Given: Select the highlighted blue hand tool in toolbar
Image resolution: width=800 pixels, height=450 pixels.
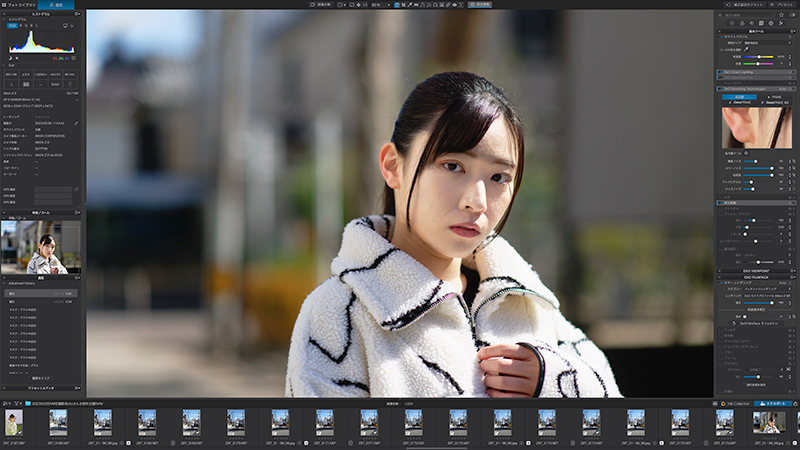Looking at the screenshot, I should pos(396,5).
